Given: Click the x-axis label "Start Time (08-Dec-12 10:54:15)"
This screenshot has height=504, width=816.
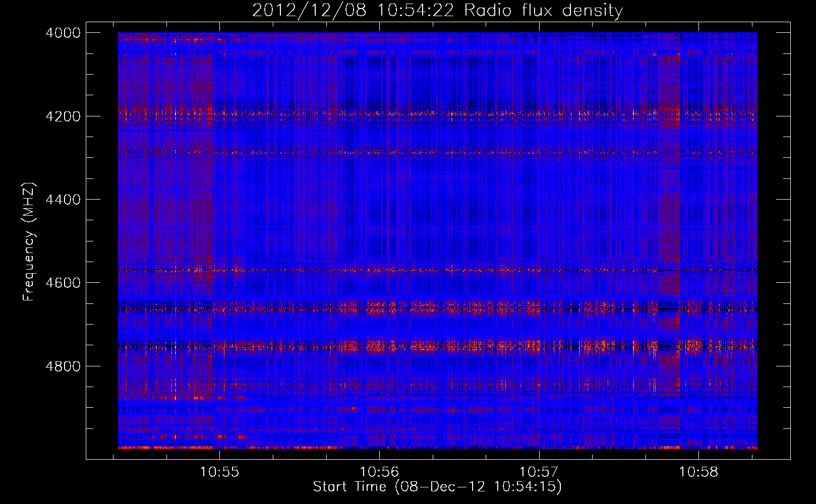Looking at the screenshot, I should (437, 487).
